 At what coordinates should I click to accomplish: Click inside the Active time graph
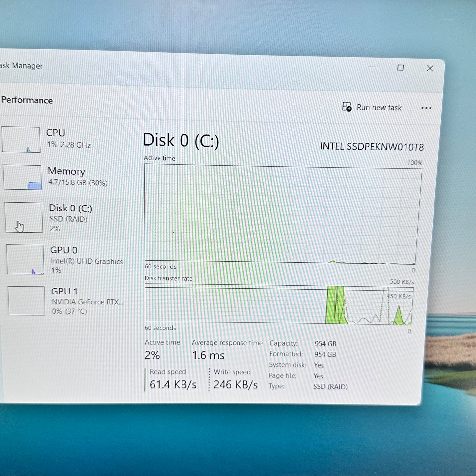[282, 214]
